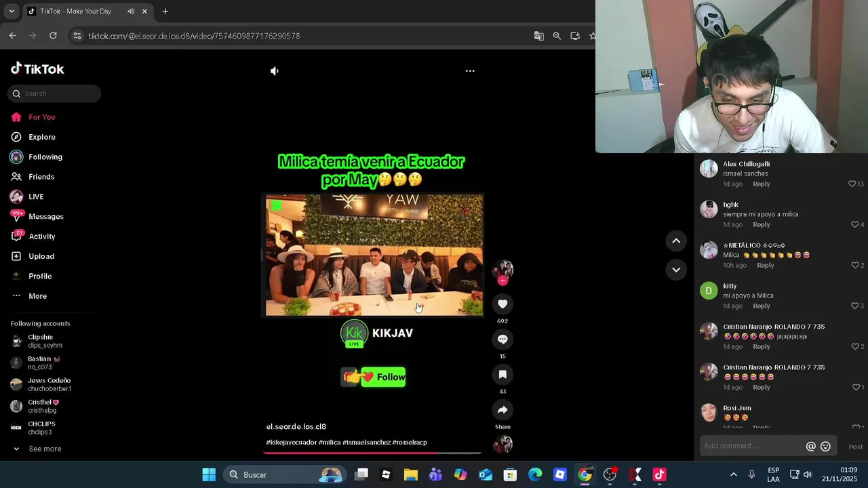Screen dimensions: 868x488
Task: Click the Share arrow icon
Action: click(502, 409)
